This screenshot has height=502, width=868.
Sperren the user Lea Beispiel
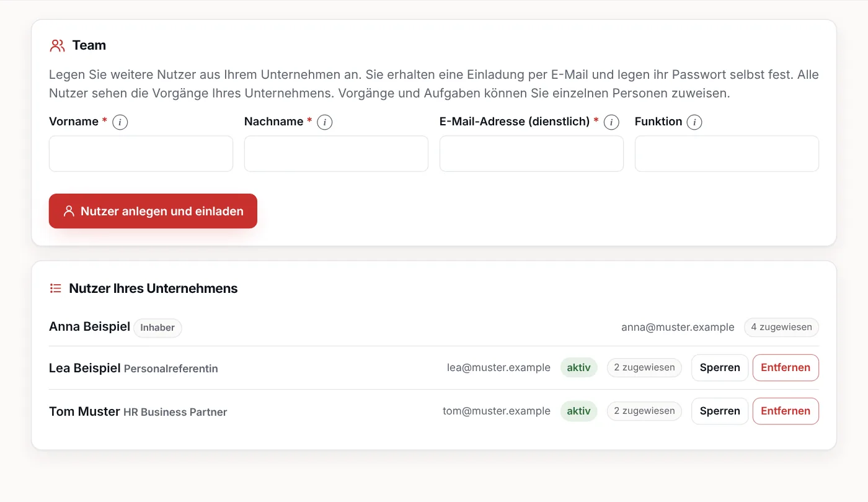point(720,367)
